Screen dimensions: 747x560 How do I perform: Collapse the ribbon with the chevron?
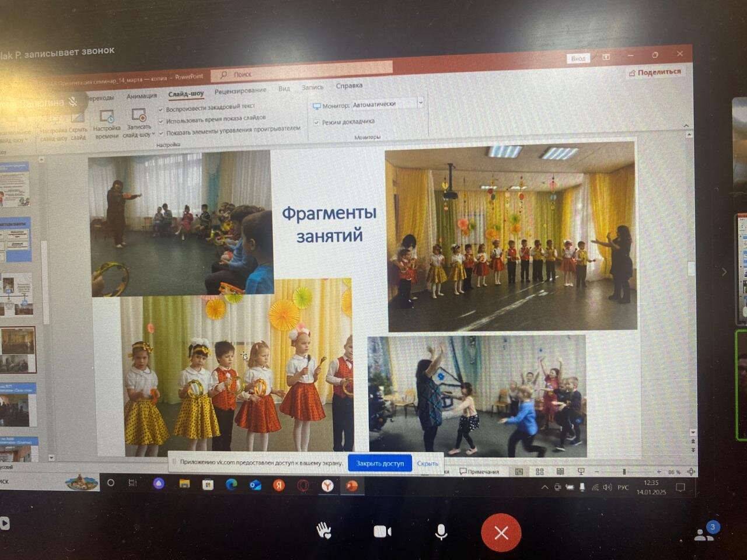pyautogui.click(x=686, y=125)
